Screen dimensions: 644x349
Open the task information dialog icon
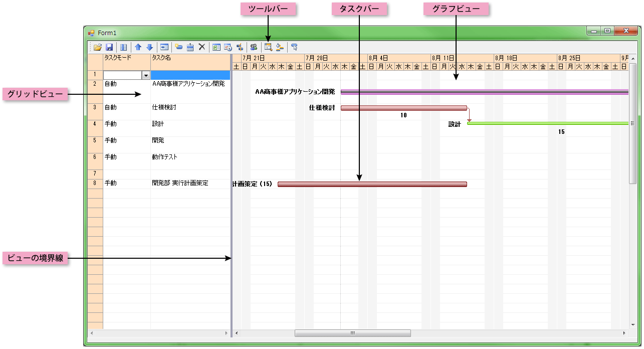click(164, 47)
